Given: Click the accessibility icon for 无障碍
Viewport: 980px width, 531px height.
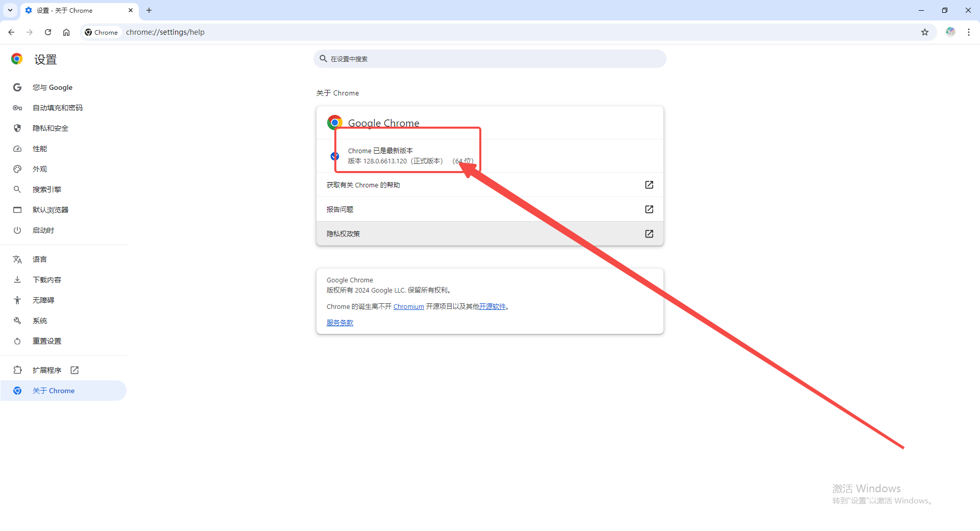Looking at the screenshot, I should point(17,300).
